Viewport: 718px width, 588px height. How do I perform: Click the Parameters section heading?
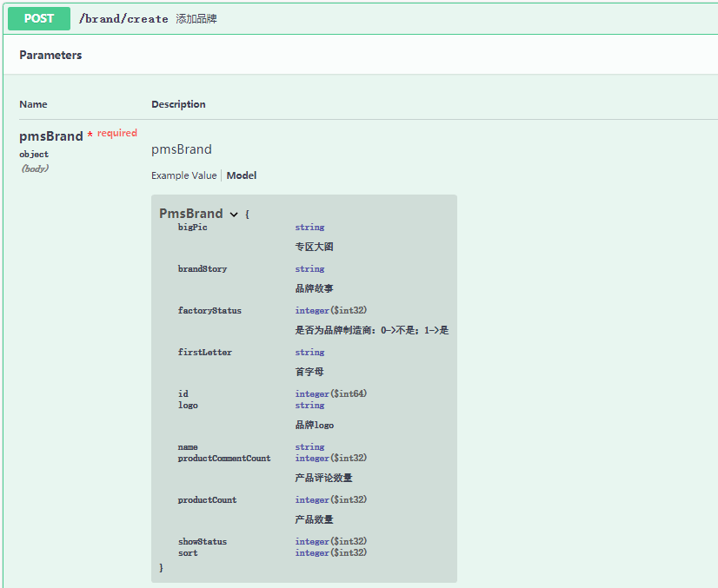click(50, 56)
